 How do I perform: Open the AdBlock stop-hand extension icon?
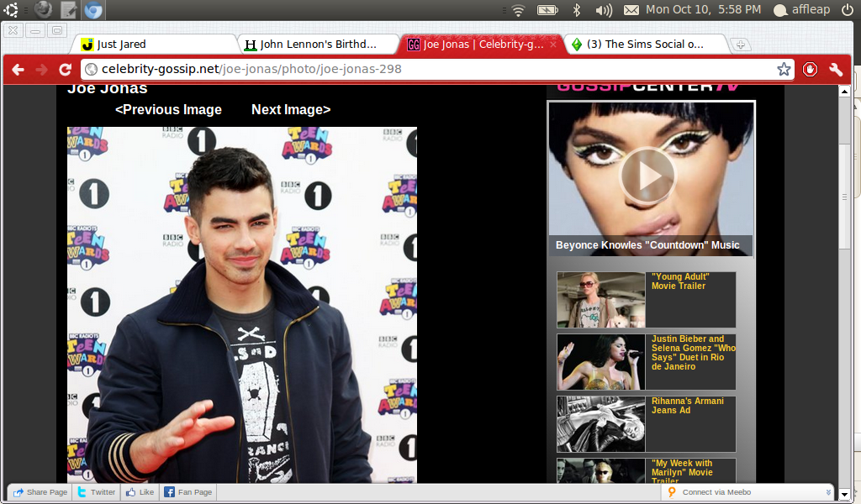[810, 69]
